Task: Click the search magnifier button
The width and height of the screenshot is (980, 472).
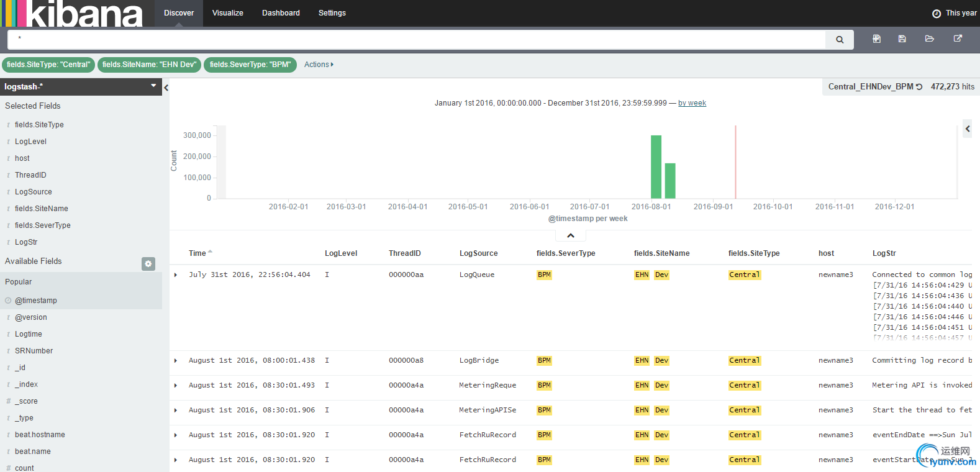Action: tap(840, 40)
